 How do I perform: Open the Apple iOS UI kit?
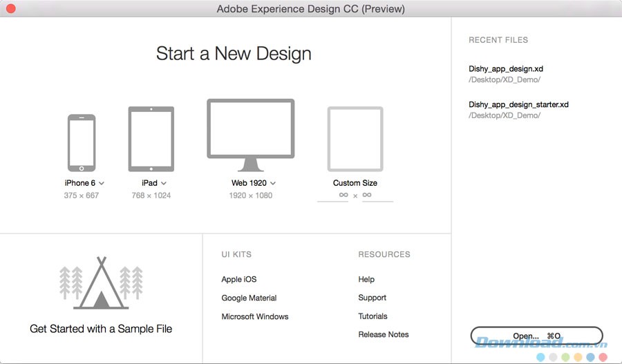[238, 279]
